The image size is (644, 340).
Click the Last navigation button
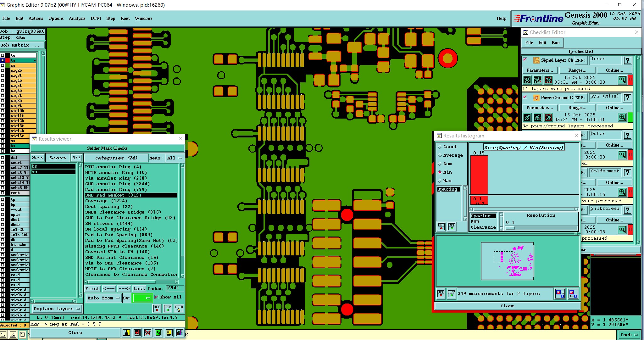click(x=139, y=288)
